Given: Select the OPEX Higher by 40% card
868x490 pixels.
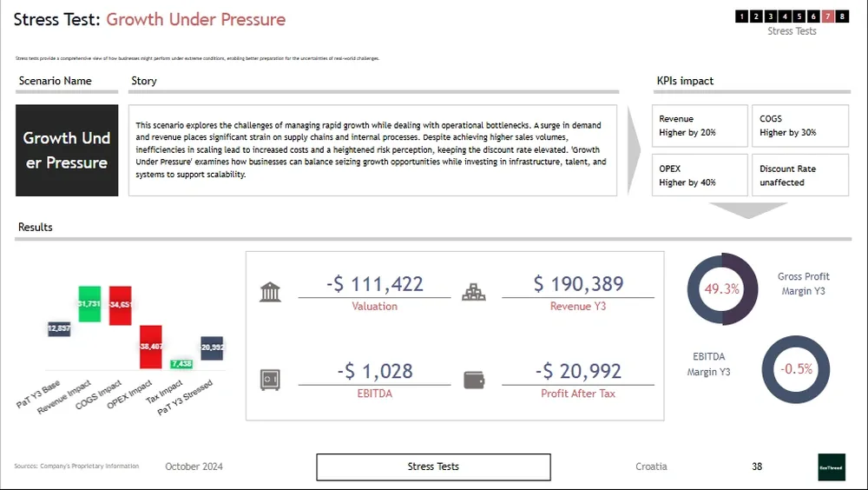Looking at the screenshot, I should [x=700, y=175].
